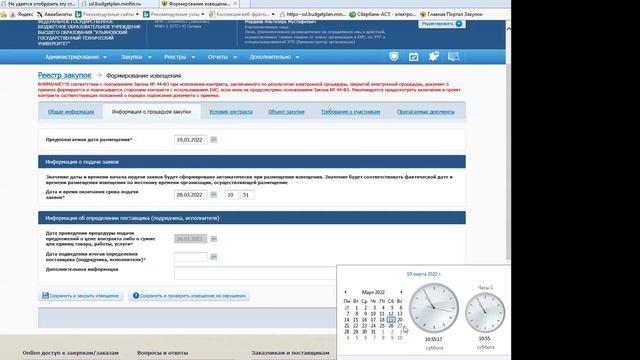Click Сохранить и закрыть извещение button
640x360 pixels.
point(80,296)
